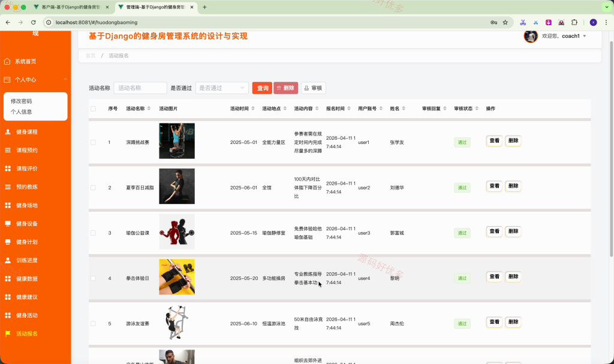Image resolution: width=614 pixels, height=364 pixels.
Task: Go back with the browser back arrow
Action: tap(8, 22)
